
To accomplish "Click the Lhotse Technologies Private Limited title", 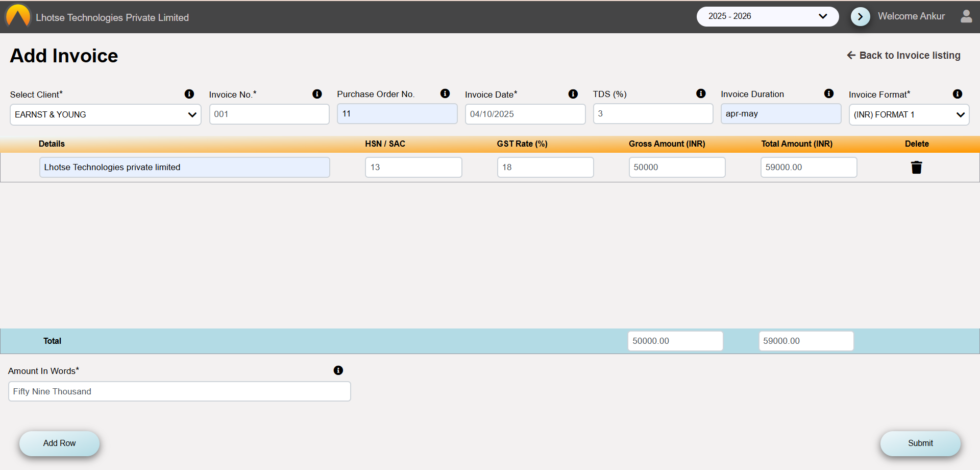I will click(112, 17).
